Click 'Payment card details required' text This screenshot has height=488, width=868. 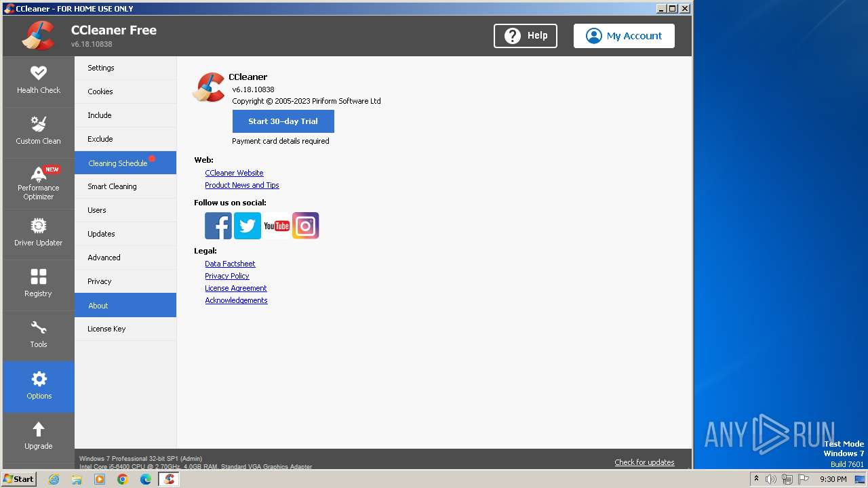(x=281, y=141)
